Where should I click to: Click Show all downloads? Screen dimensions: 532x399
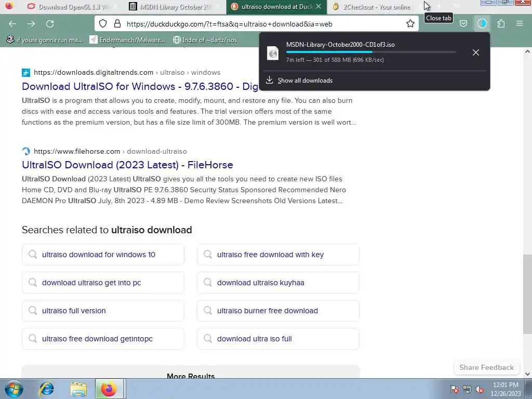305,81
